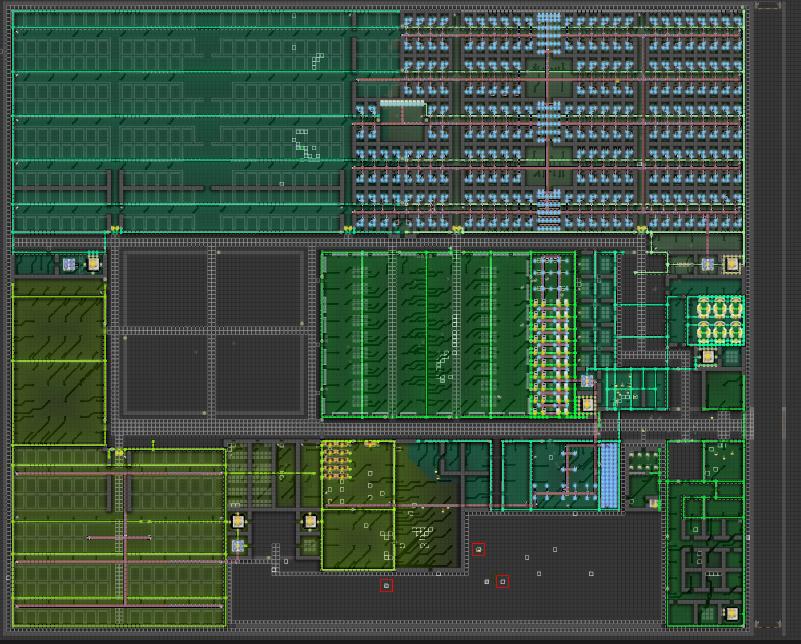Select the bottom-right large empty dark square
The image size is (801, 644).
click(260, 374)
